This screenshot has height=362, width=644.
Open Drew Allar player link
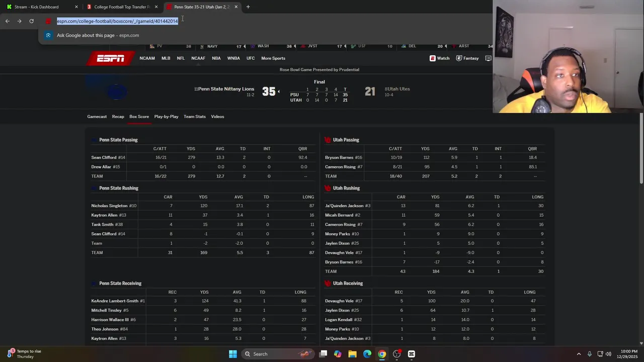101,167
